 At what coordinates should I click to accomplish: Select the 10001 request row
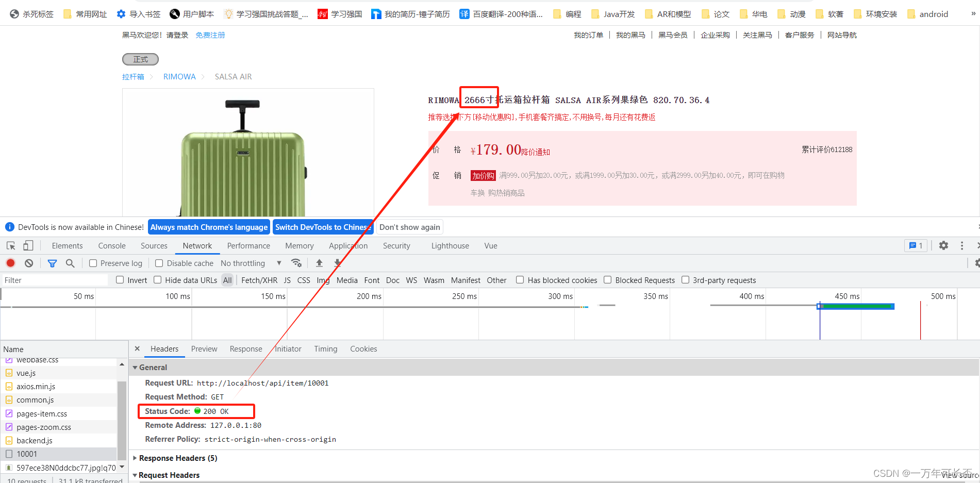[x=59, y=454]
